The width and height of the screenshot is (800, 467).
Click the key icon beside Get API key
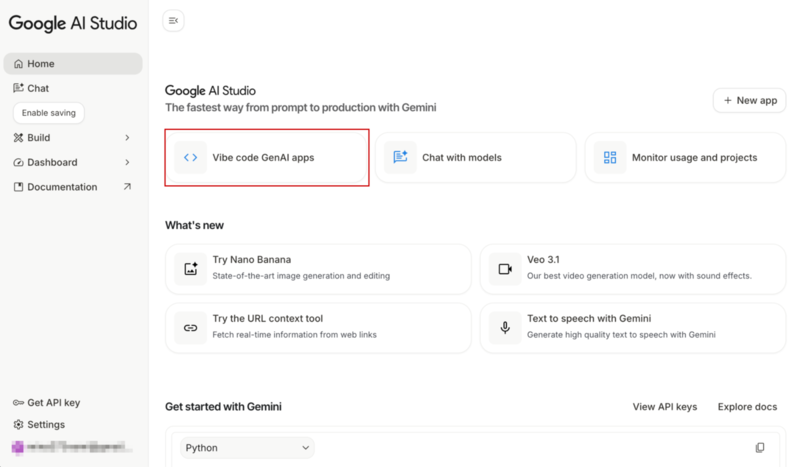[x=18, y=403]
